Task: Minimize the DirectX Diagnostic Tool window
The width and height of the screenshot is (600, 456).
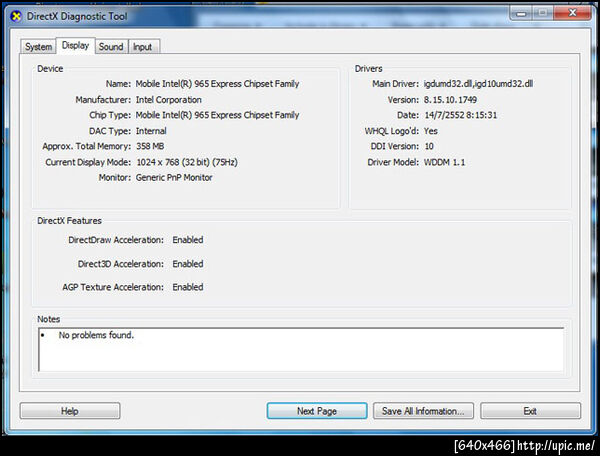Action: coord(521,14)
